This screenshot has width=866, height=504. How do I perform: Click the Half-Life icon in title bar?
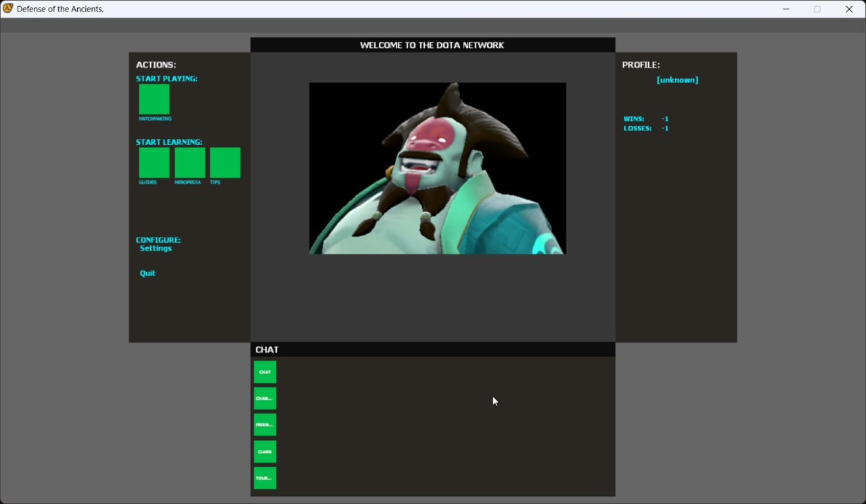pos(8,9)
